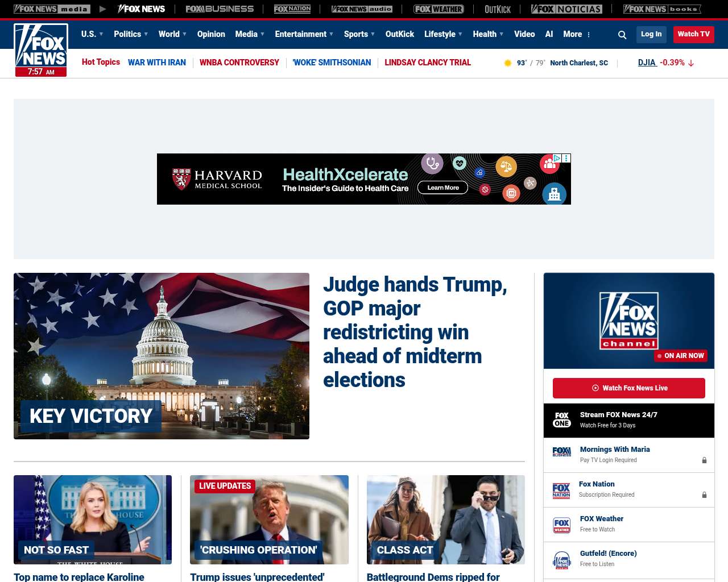Open Fox News Audio logo link

(x=362, y=9)
